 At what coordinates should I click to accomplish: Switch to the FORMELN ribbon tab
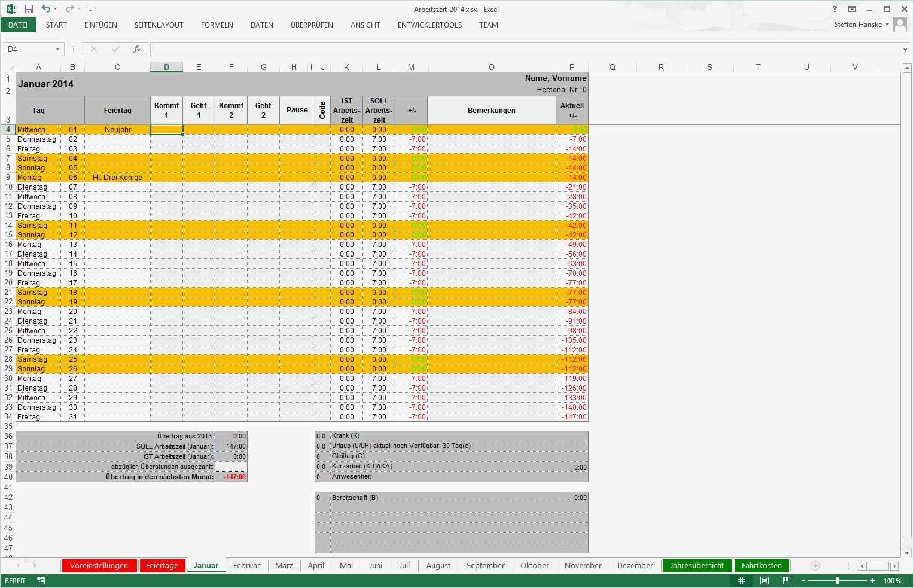217,25
